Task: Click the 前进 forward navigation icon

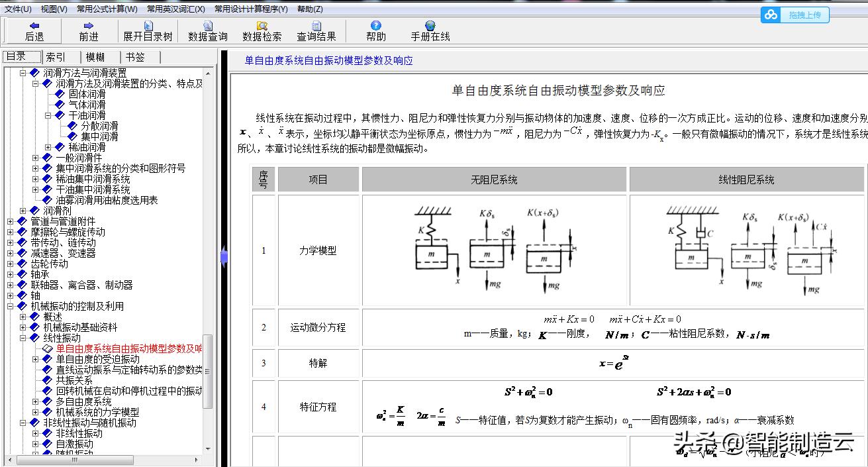Action: coord(89,30)
